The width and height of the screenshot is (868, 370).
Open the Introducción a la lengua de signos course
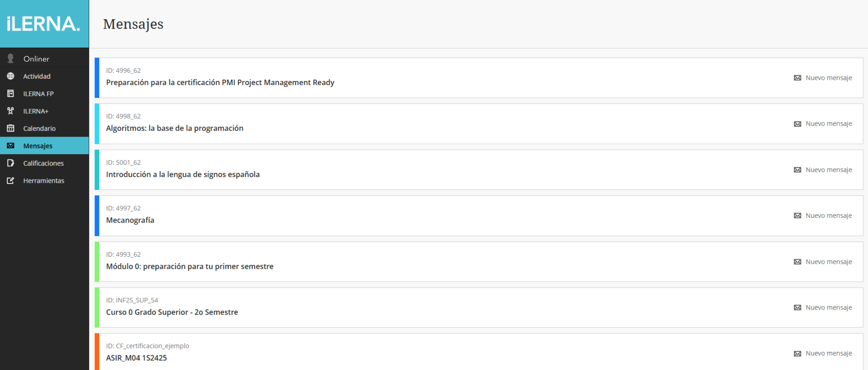tap(182, 174)
